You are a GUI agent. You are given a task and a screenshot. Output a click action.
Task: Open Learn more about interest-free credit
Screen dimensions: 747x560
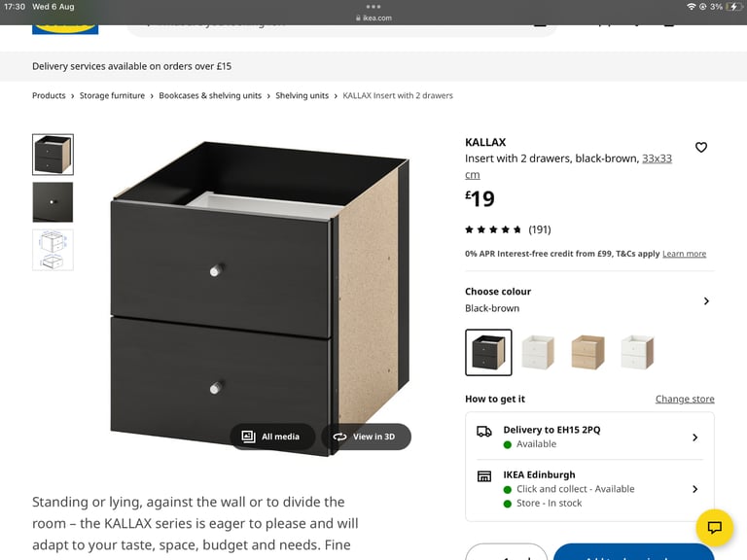coord(684,254)
